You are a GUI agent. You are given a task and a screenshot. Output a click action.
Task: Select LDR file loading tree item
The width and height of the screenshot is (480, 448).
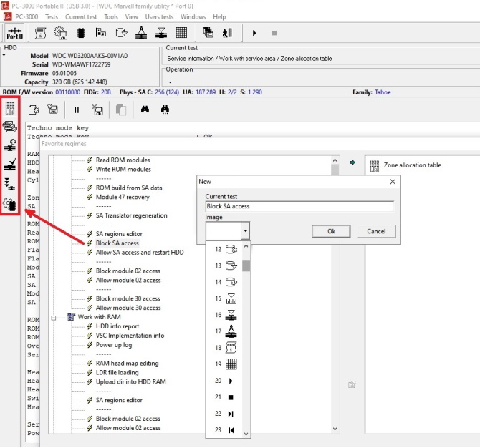coord(117,372)
